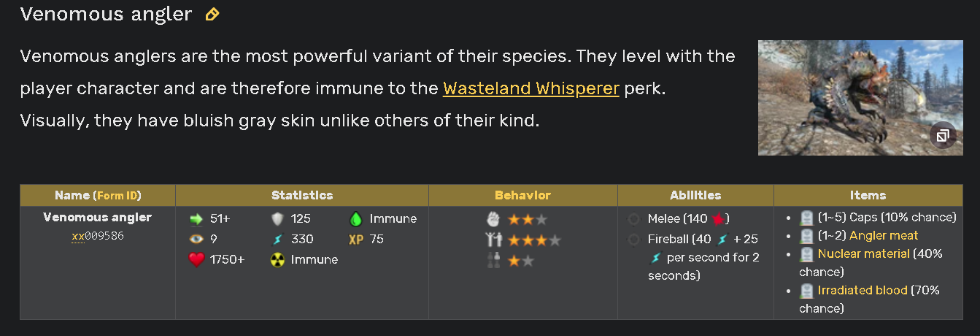Screen dimensions: 980x336
Task: Follow the Angler meat item link
Action: click(884, 235)
